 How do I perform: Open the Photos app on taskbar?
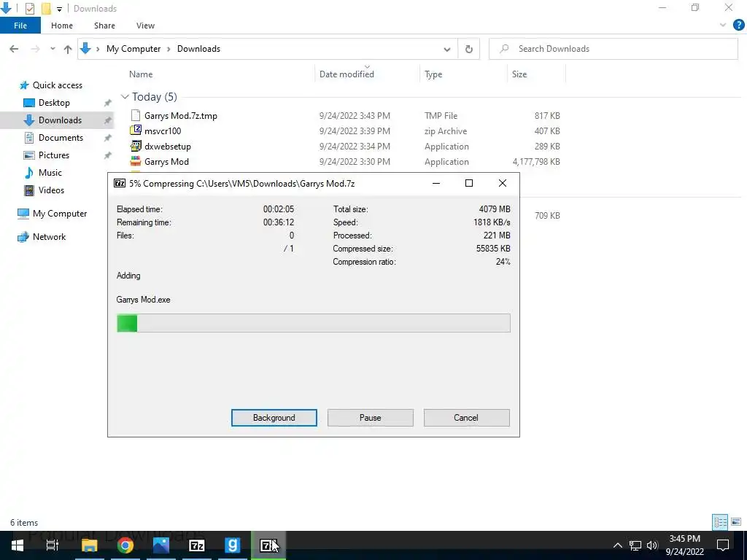(161, 545)
